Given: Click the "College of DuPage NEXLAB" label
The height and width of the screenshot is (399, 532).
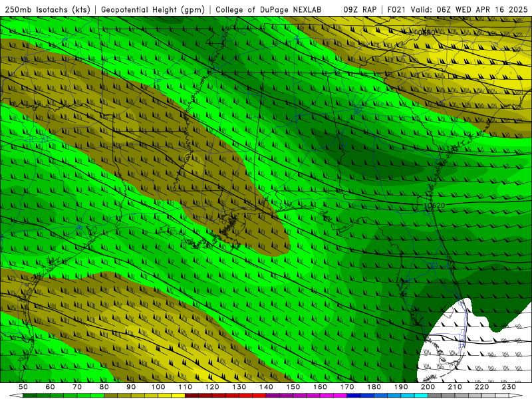Looking at the screenshot, I should point(269,9).
